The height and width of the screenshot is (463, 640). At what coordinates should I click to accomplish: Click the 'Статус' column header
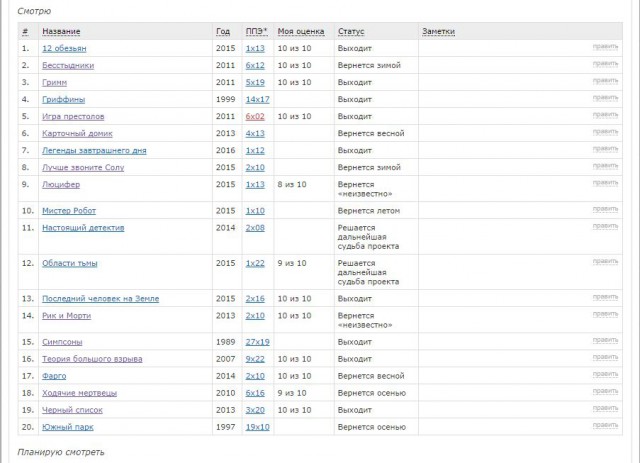coord(351,32)
